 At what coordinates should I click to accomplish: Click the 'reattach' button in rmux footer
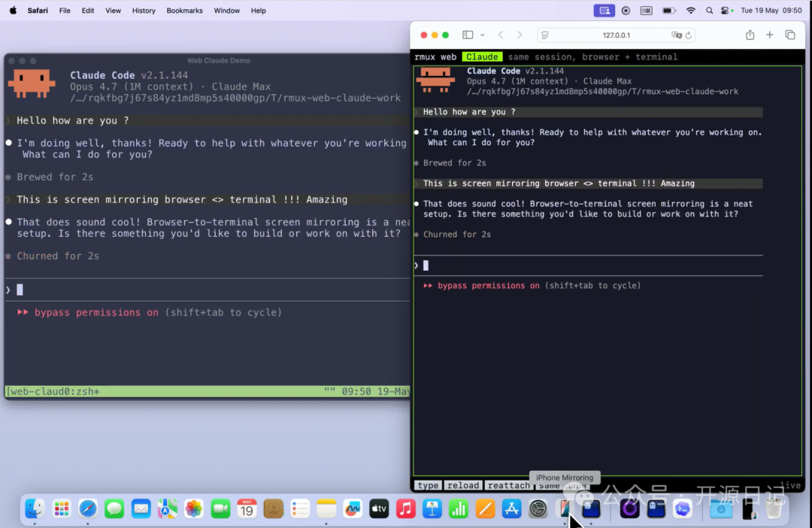[x=508, y=486]
